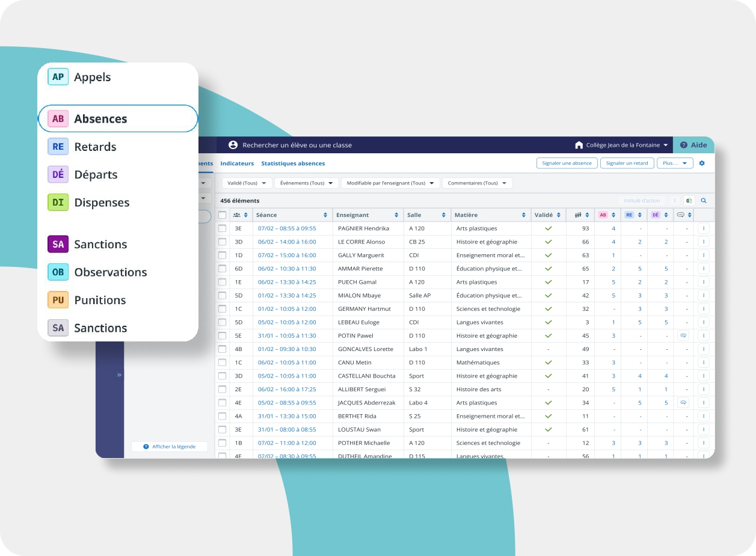756x556 pixels.
Task: Open row actions menu for GALLY Marguerit
Action: tap(704, 255)
